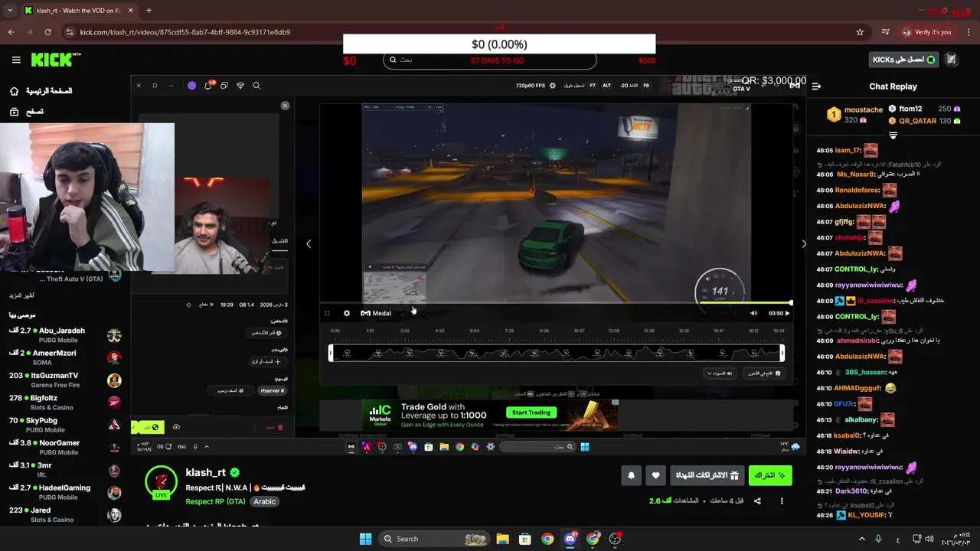Open the audio dropdown below timeline
Viewport: 980px width, 551px height.
click(719, 373)
